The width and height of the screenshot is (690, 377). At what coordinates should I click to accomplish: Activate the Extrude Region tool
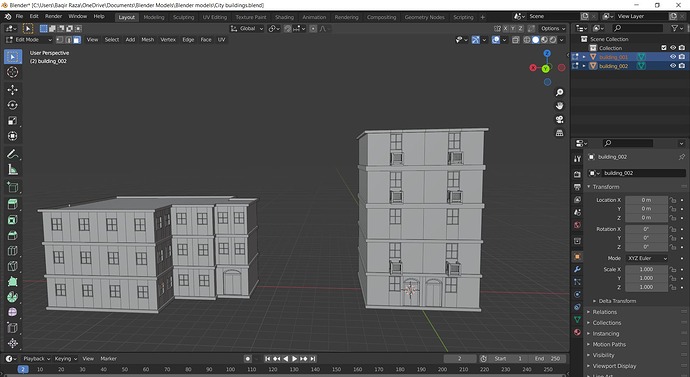13,204
